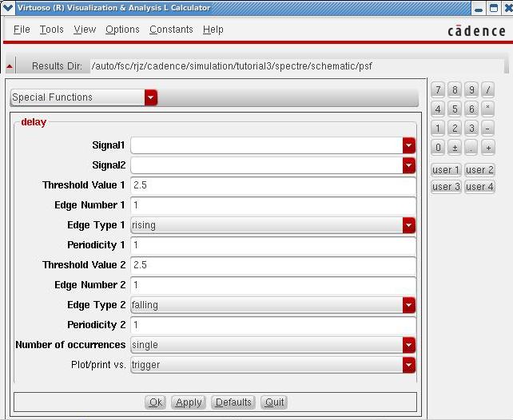Click the Periodicity 1 field

273,245
